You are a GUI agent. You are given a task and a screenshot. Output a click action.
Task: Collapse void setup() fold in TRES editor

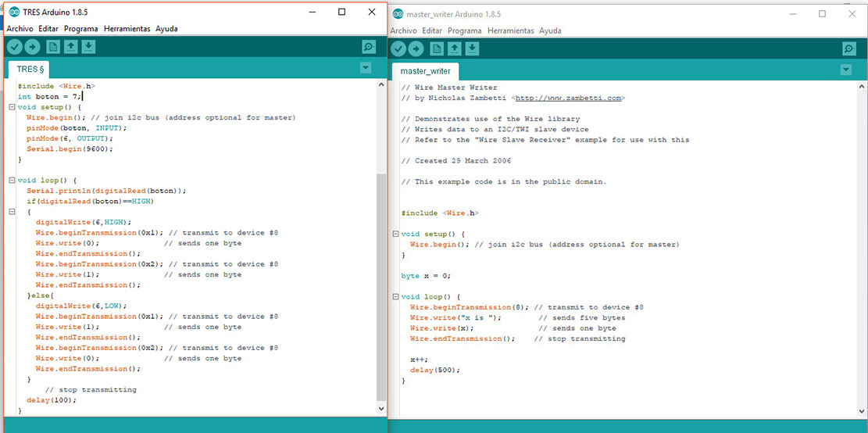[12, 107]
